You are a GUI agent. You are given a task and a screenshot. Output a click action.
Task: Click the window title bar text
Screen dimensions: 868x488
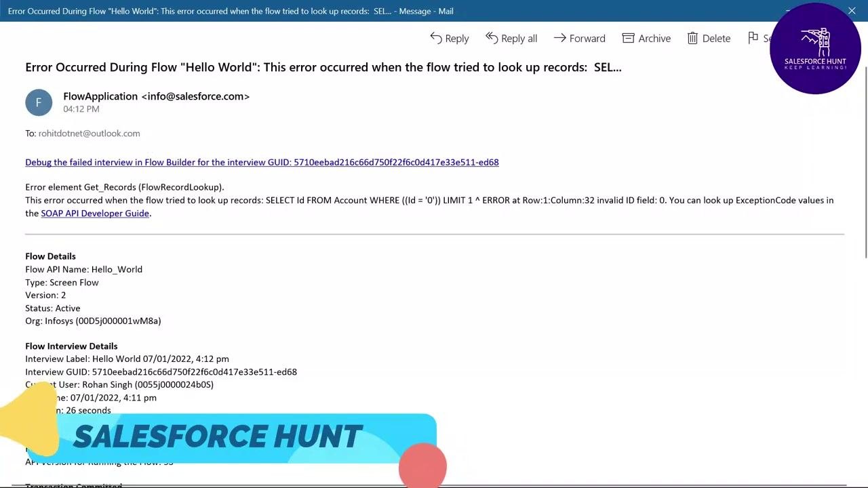[231, 11]
